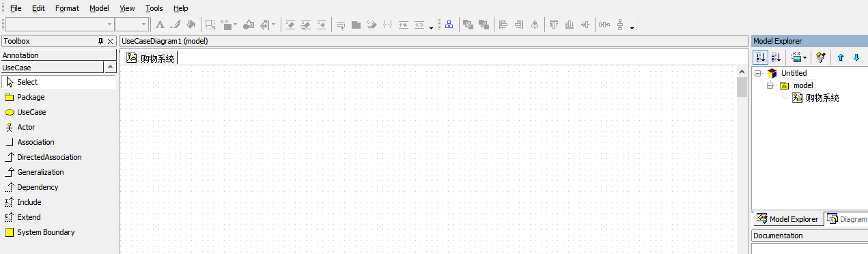Toggle sort alphabetically in Model Explorer
The height and width of the screenshot is (254, 868).
point(776,58)
